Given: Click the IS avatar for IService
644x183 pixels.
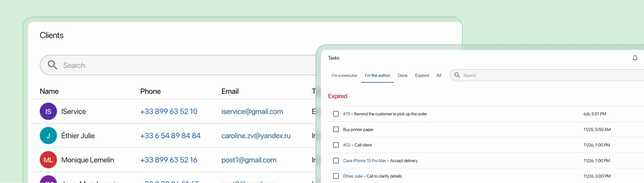Looking at the screenshot, I should [x=48, y=112].
